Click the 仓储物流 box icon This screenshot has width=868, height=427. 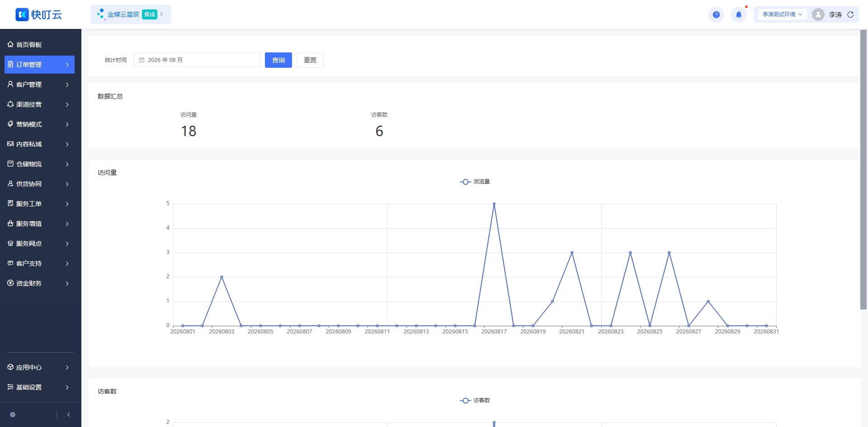(x=10, y=164)
